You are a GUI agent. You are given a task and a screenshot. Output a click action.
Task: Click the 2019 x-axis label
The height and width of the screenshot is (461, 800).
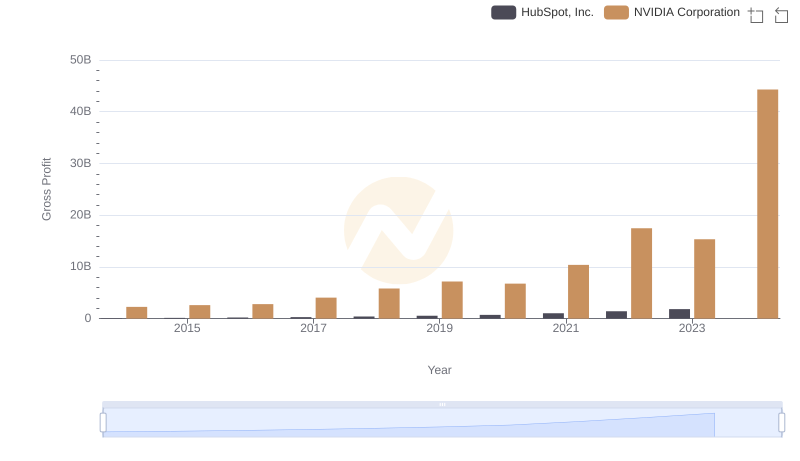tap(439, 328)
